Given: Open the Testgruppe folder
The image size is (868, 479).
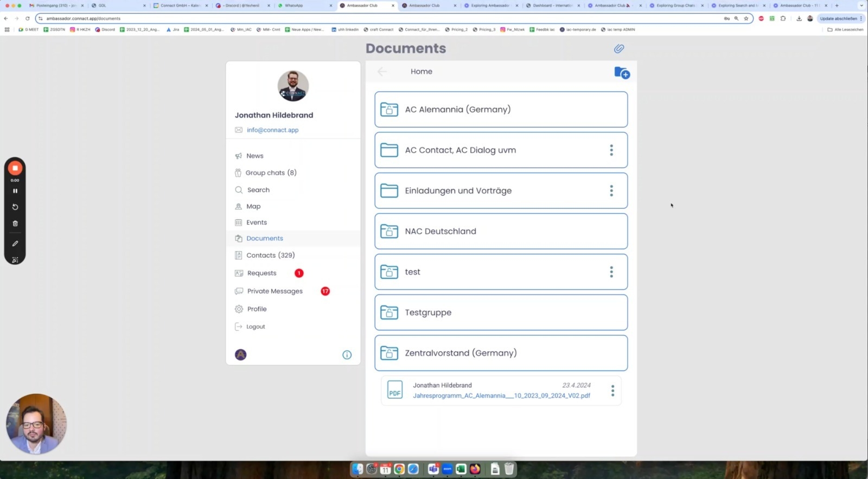Looking at the screenshot, I should [501, 312].
